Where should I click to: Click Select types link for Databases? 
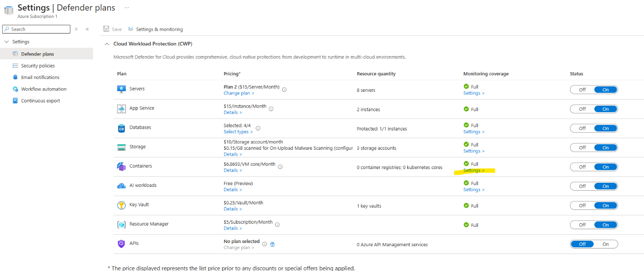[238, 131]
